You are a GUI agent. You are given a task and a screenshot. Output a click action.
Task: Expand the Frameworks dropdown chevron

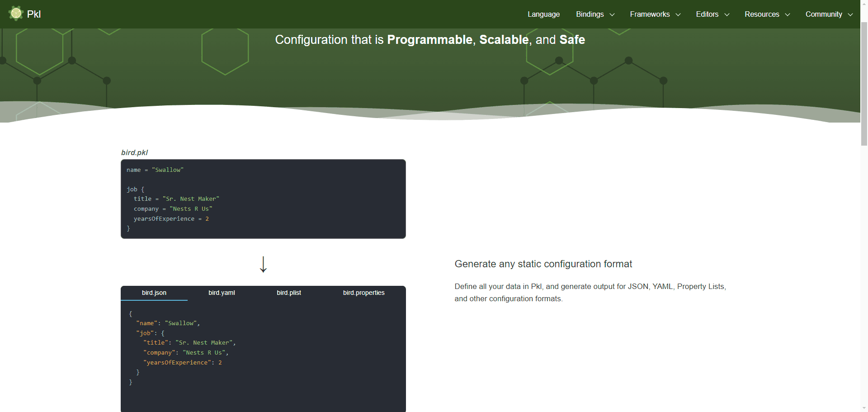click(x=678, y=14)
